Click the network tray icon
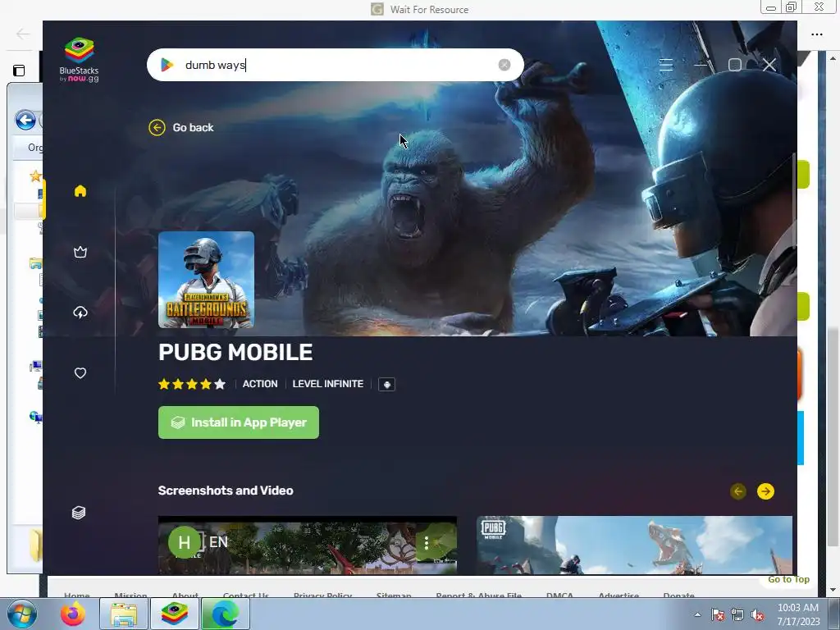The height and width of the screenshot is (630, 840). coord(737,614)
